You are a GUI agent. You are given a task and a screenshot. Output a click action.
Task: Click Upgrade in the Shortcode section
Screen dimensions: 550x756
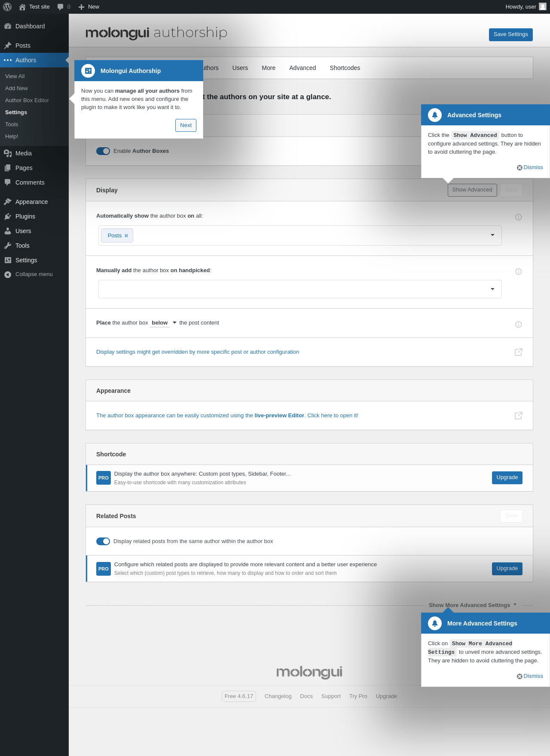point(507,478)
